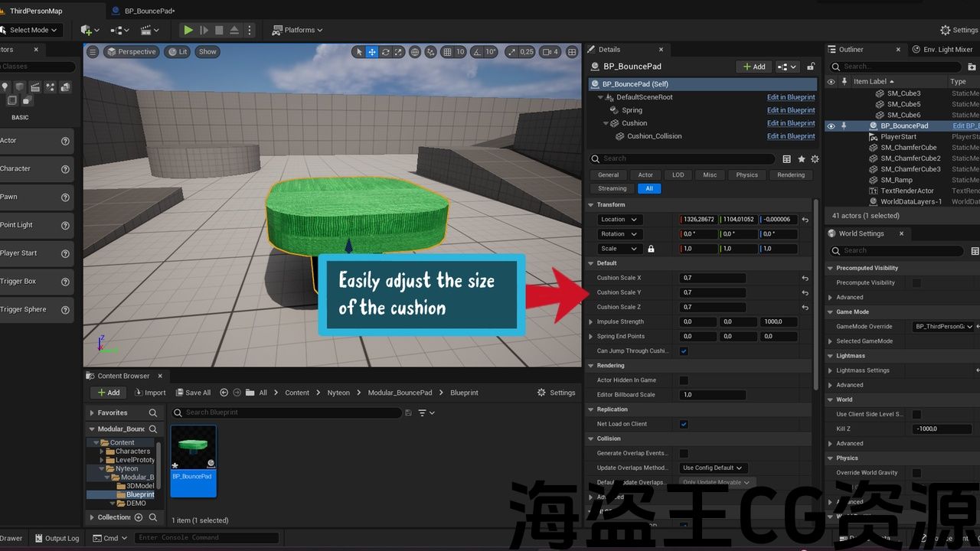Click the lock scale ratio icon
This screenshot has width=980, height=551.
(x=651, y=249)
